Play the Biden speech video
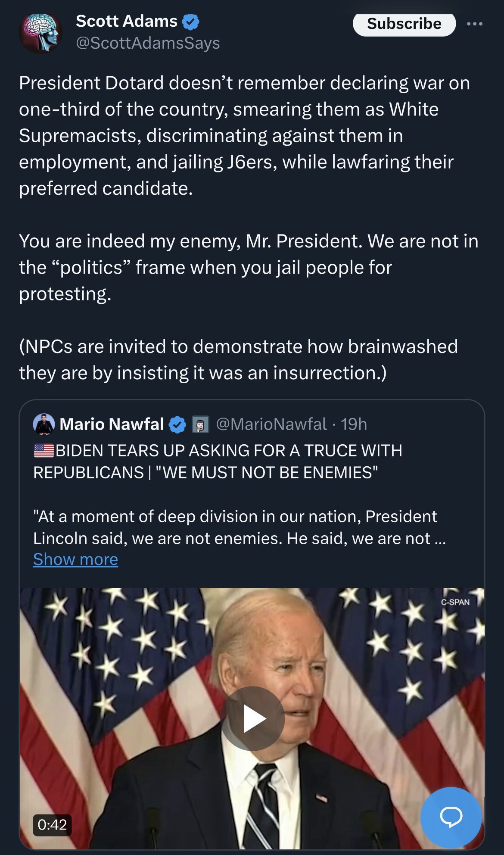This screenshot has width=504, height=855. 253,718
